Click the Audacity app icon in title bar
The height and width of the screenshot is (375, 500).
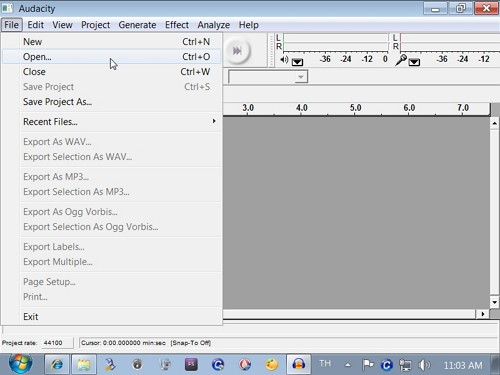click(x=7, y=8)
